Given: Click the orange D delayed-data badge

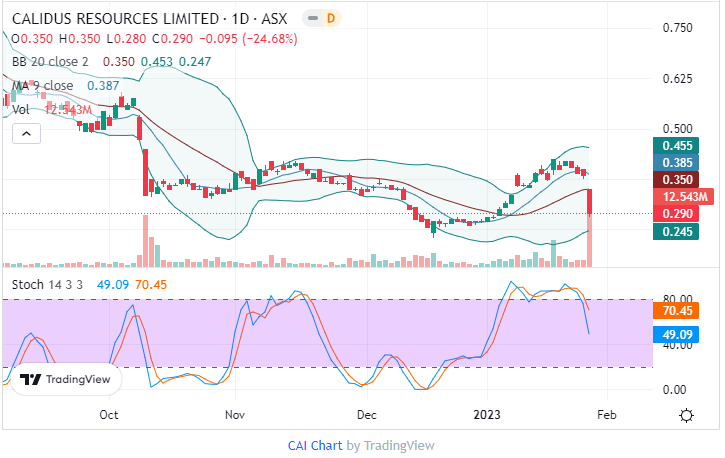Looking at the screenshot, I should point(331,18).
